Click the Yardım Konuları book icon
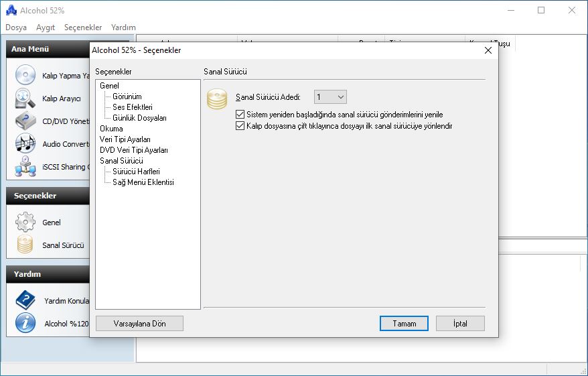 (x=25, y=300)
